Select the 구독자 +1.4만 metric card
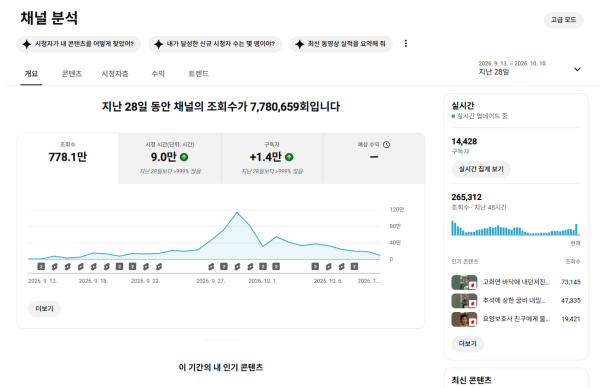The image size is (600, 388). tap(272, 158)
